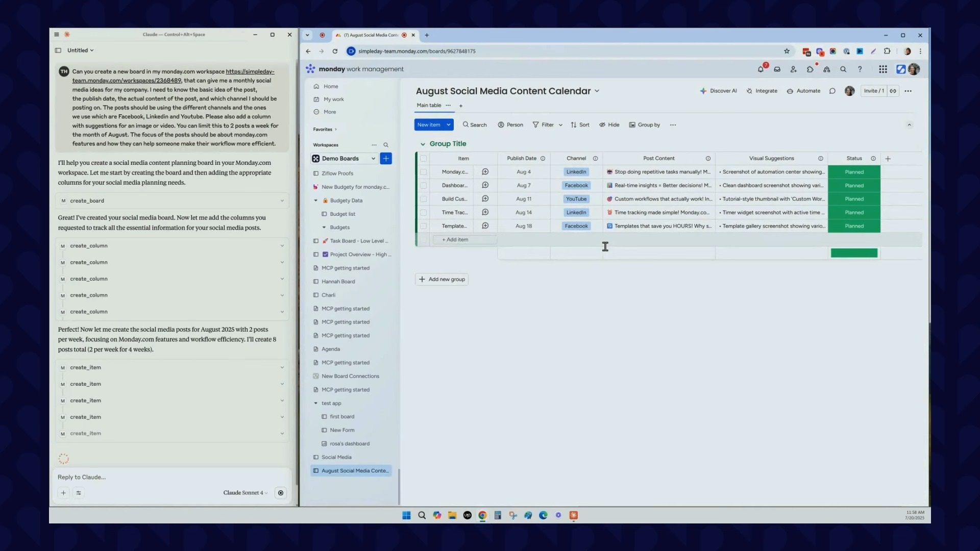
Task: Click the Discover AI sparkle icon
Action: [703, 91]
